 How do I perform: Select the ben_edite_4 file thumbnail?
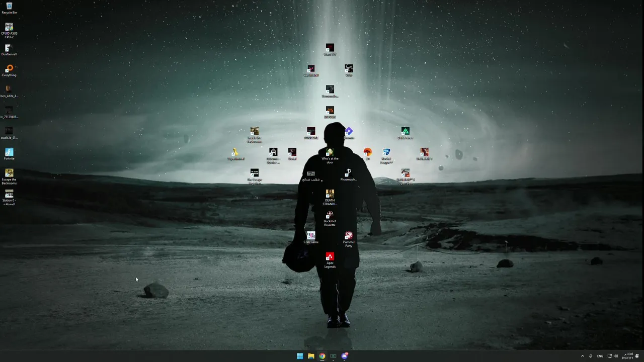click(9, 92)
